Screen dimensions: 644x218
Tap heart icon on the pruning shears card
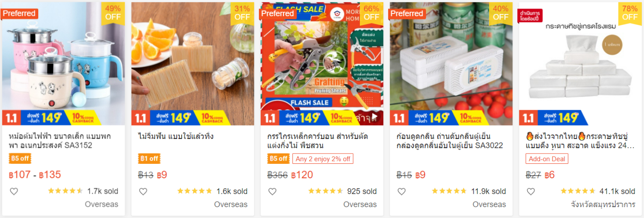pos(272,191)
